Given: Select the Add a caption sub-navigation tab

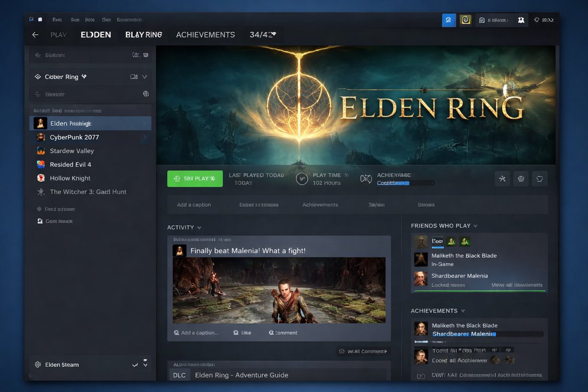Looking at the screenshot, I should 194,205.
